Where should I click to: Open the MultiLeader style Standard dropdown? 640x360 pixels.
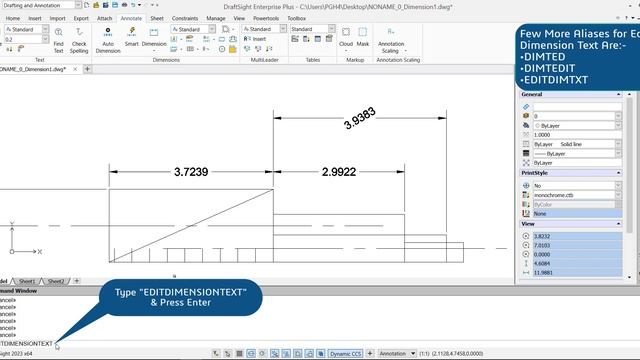click(283, 29)
